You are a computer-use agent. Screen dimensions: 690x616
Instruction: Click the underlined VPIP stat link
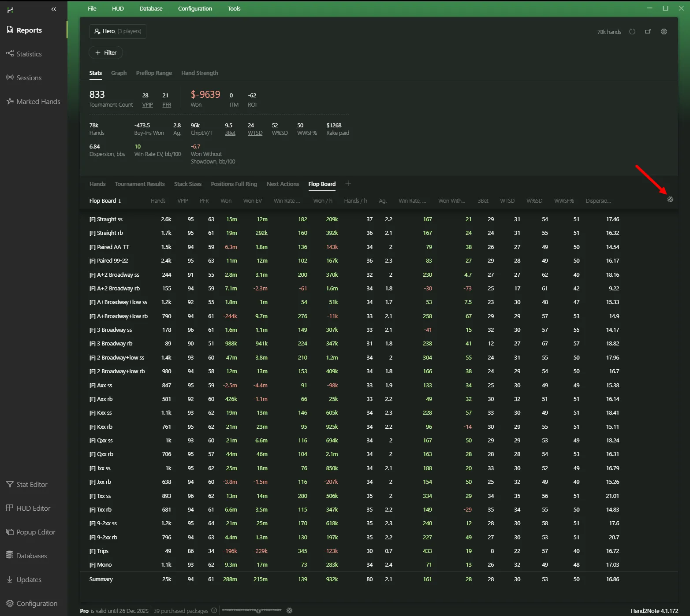[147, 105]
